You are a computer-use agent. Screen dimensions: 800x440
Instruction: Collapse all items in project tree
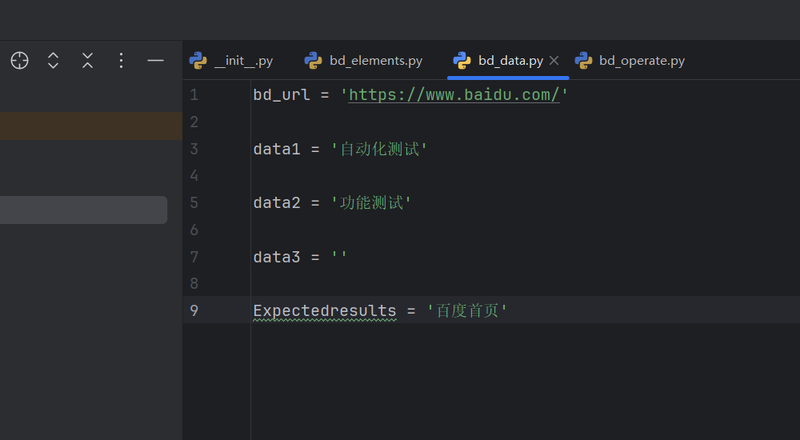coord(88,61)
